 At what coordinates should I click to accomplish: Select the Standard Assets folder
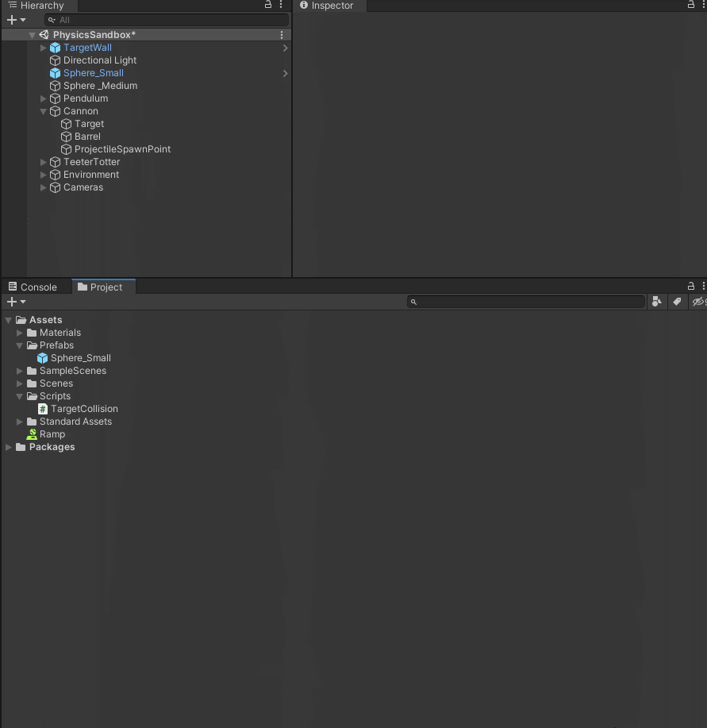click(x=75, y=422)
